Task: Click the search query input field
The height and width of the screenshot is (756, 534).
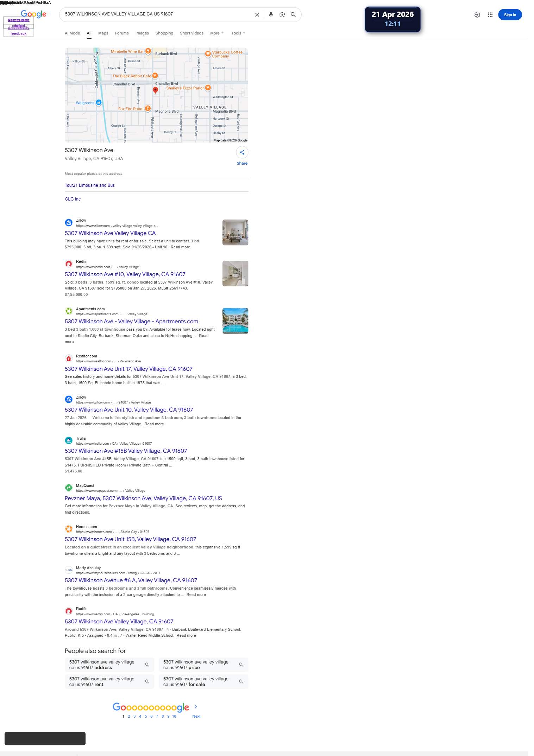Action: (x=157, y=14)
